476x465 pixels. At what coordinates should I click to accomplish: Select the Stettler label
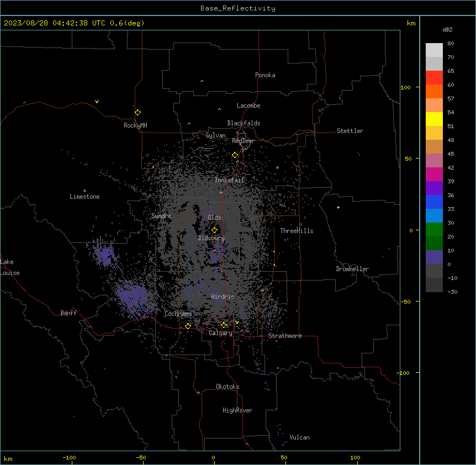coord(350,131)
